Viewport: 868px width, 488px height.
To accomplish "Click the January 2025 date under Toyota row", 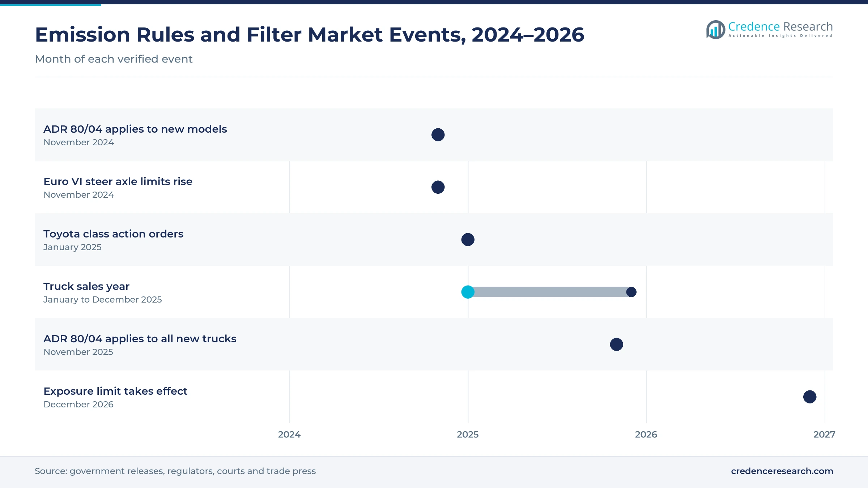I will point(72,247).
